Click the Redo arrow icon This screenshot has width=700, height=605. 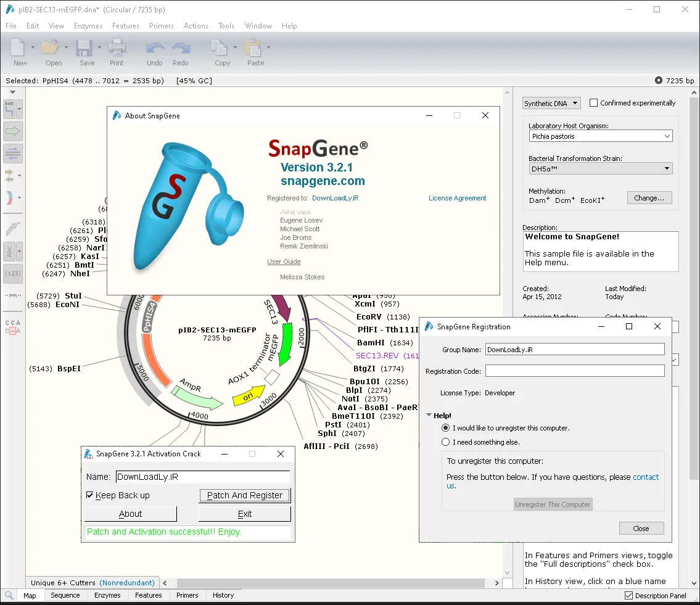(x=181, y=47)
